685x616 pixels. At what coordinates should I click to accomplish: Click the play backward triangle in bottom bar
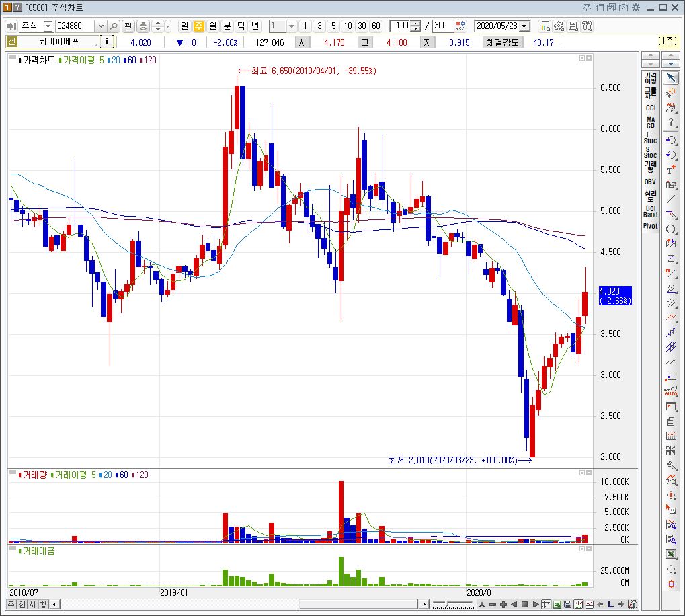(x=514, y=605)
